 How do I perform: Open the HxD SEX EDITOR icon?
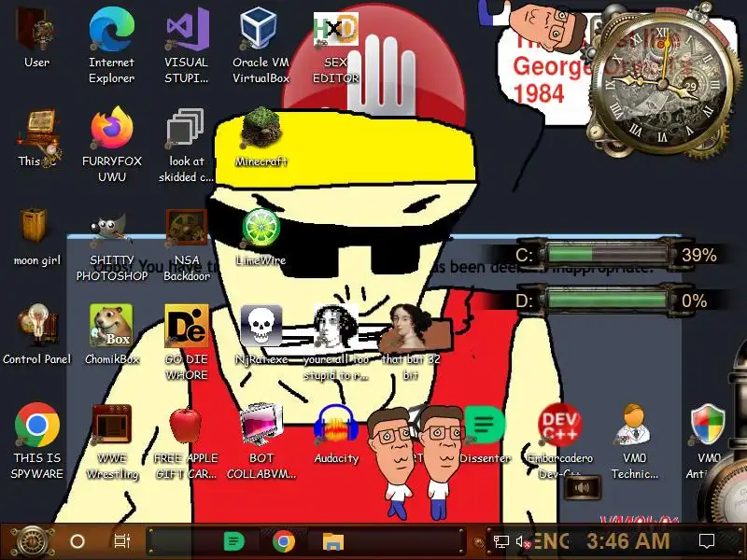click(x=335, y=45)
